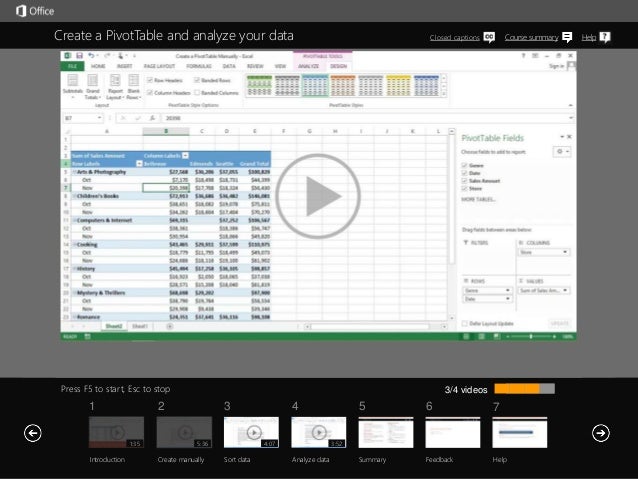Open the Feedback slide thumbnail

453,432
